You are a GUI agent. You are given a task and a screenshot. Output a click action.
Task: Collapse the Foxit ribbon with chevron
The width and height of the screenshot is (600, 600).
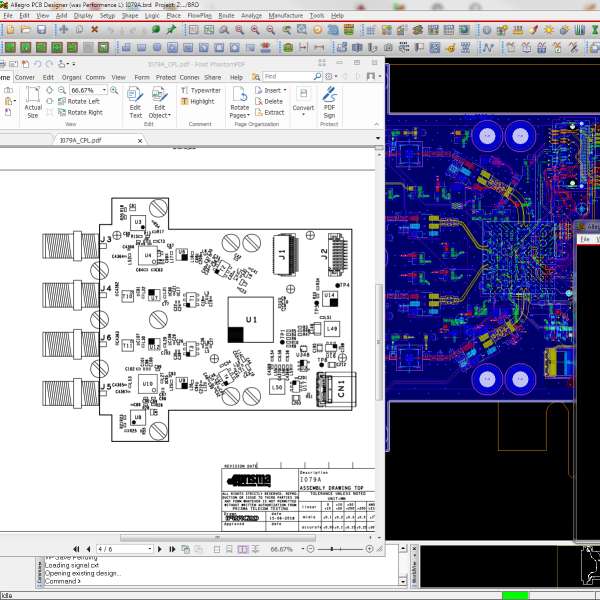click(x=377, y=124)
